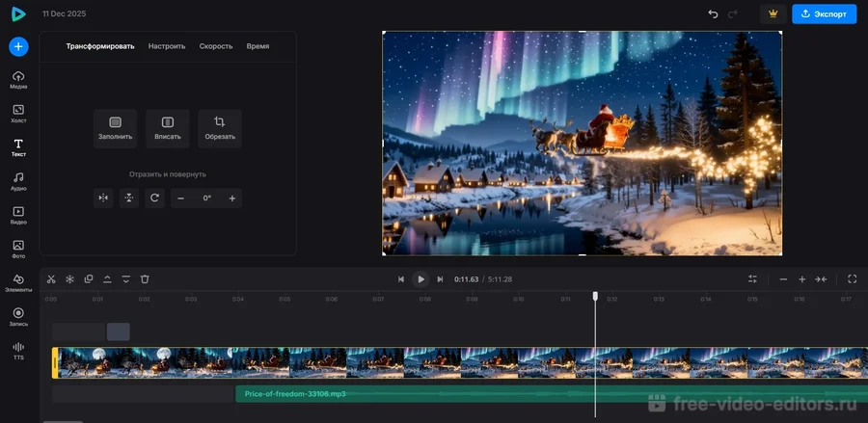Click the Обрезать crop button
This screenshot has height=423, width=868.
[220, 128]
